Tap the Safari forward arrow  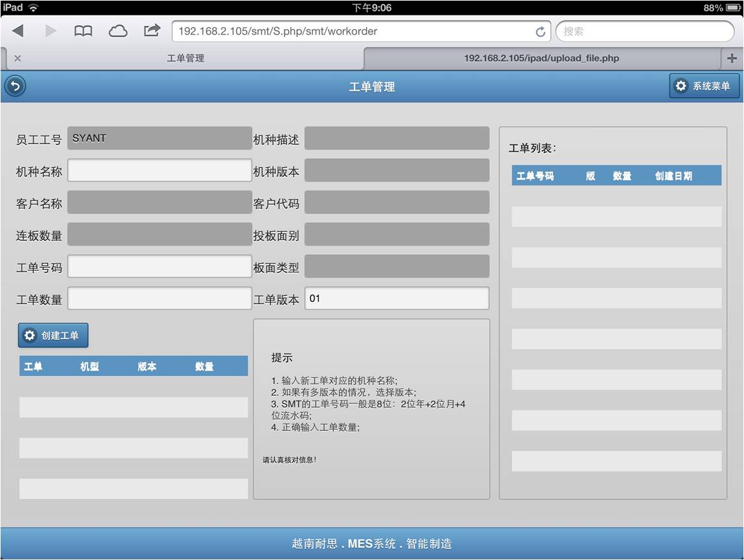51,31
